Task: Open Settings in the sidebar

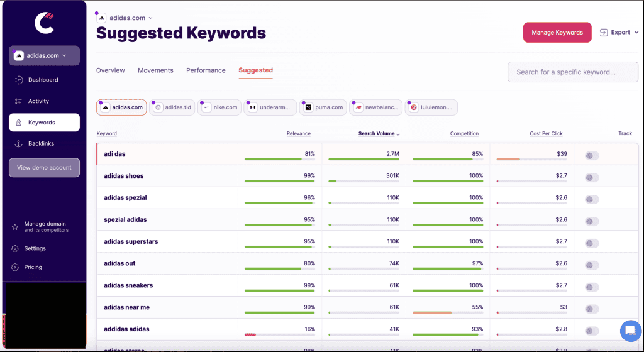Action: (35, 249)
